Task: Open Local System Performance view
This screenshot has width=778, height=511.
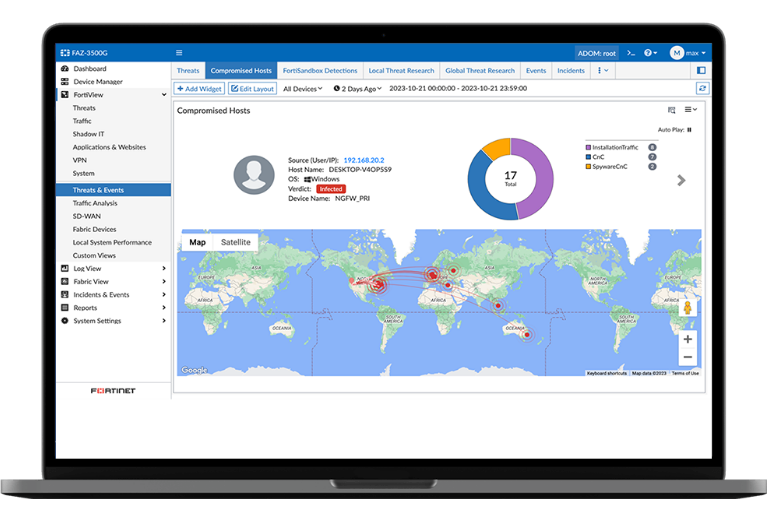Action: (x=112, y=242)
